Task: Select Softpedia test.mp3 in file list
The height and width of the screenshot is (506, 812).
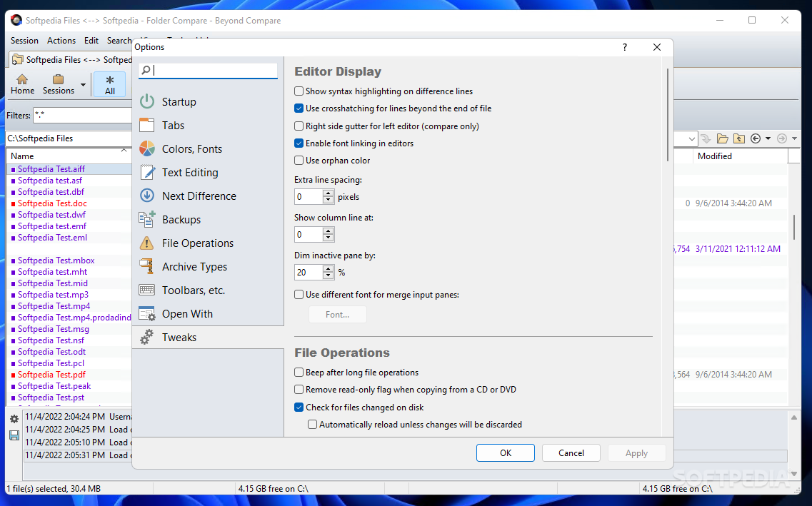Action: click(x=53, y=294)
